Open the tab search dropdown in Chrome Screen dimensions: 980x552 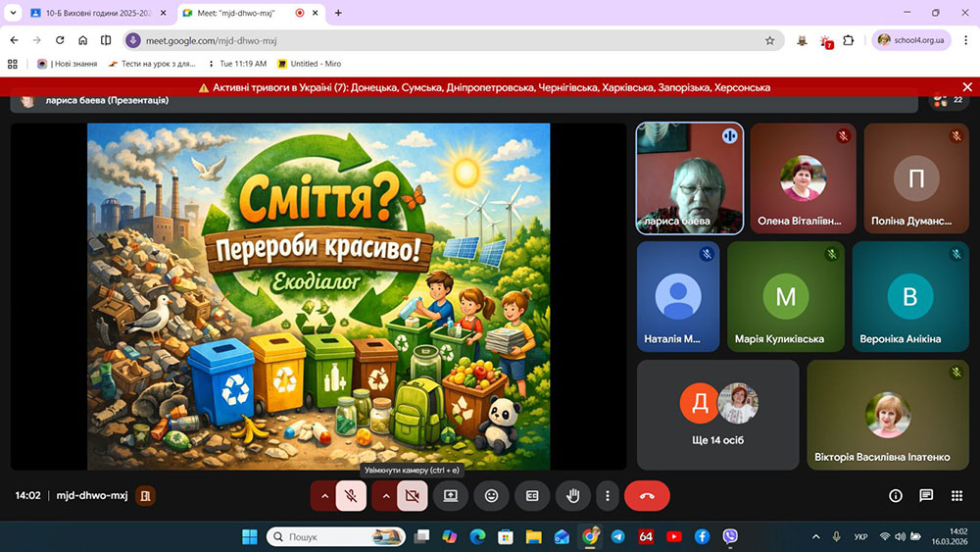point(14,13)
